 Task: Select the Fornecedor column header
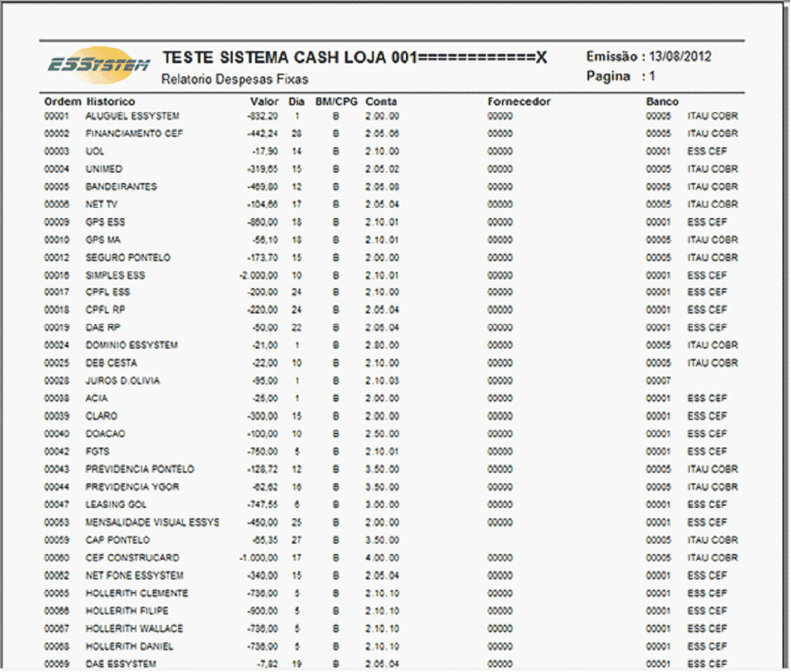[519, 102]
